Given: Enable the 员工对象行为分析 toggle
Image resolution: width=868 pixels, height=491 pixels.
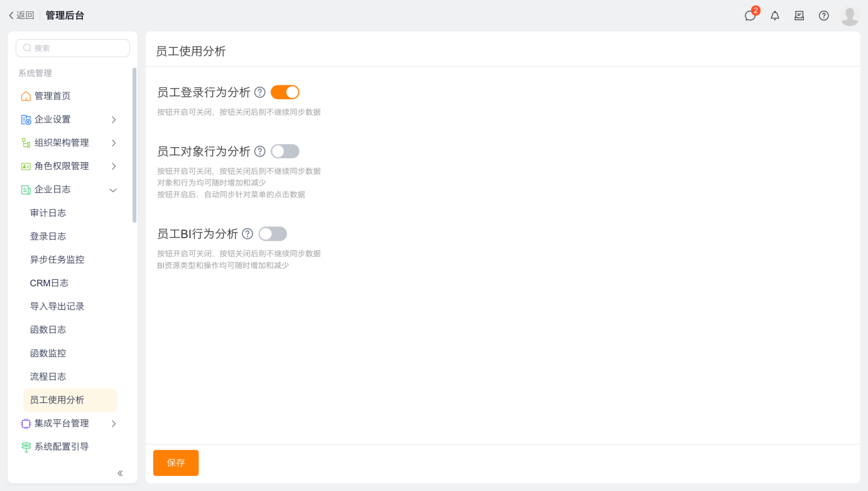Looking at the screenshot, I should pyautogui.click(x=285, y=152).
